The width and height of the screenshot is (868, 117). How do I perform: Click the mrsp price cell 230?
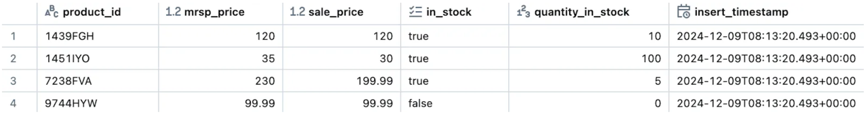265,81
